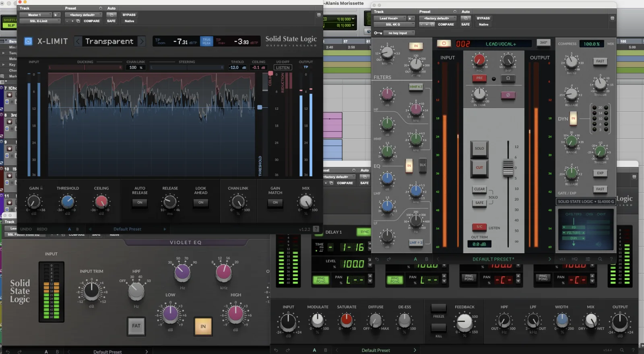This screenshot has height=354, width=644.
Task: Open the Lead Vocal+ track selector dropdown
Action: (x=390, y=18)
